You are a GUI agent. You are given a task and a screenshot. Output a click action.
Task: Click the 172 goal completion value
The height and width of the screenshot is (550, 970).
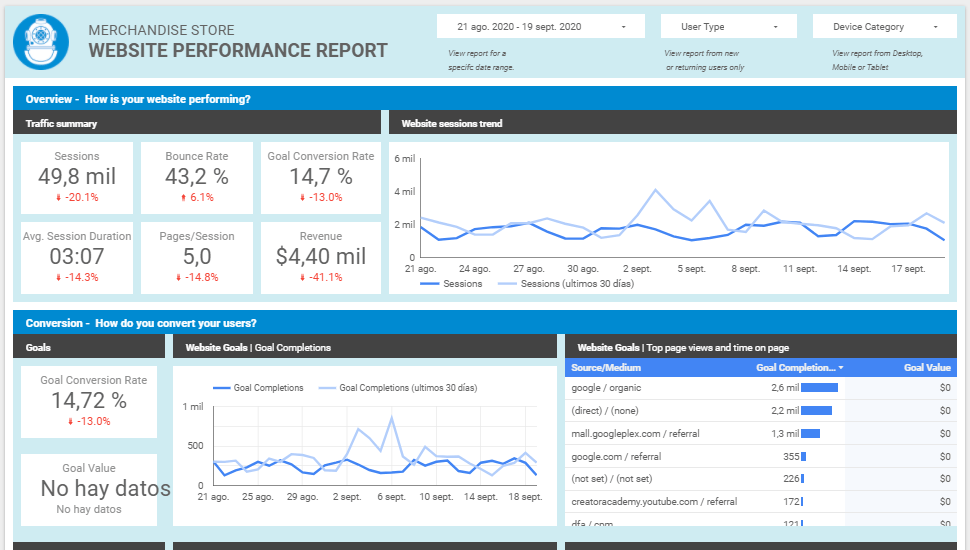(791, 502)
